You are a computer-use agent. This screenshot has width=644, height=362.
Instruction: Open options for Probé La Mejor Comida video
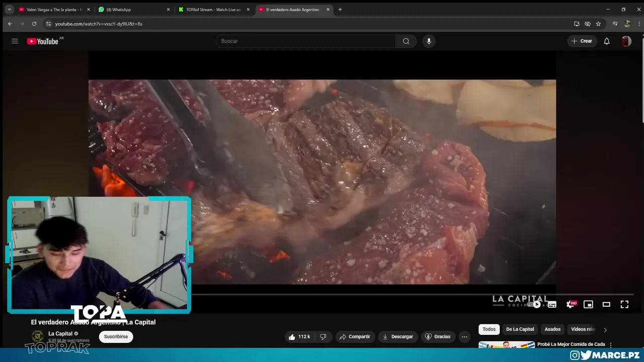(x=611, y=345)
